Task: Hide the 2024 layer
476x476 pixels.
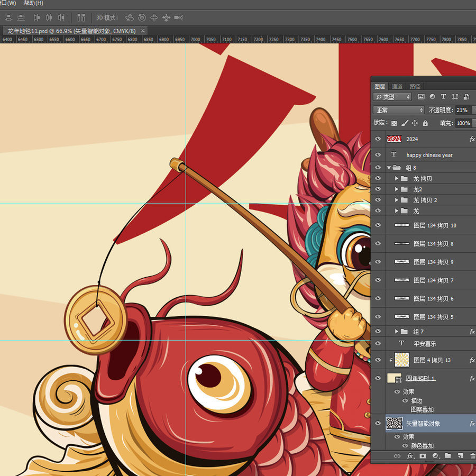Action: point(378,139)
